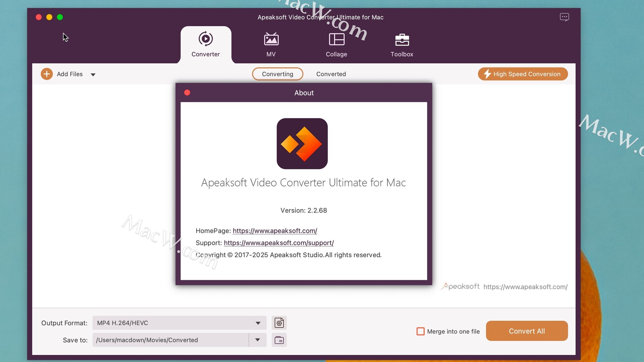Click the Apeaksoft app logo in About
The width and height of the screenshot is (644, 362).
point(302,143)
